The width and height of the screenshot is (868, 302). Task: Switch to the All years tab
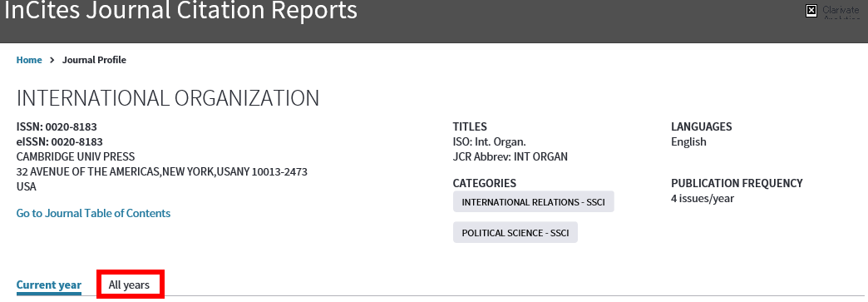[x=129, y=285]
